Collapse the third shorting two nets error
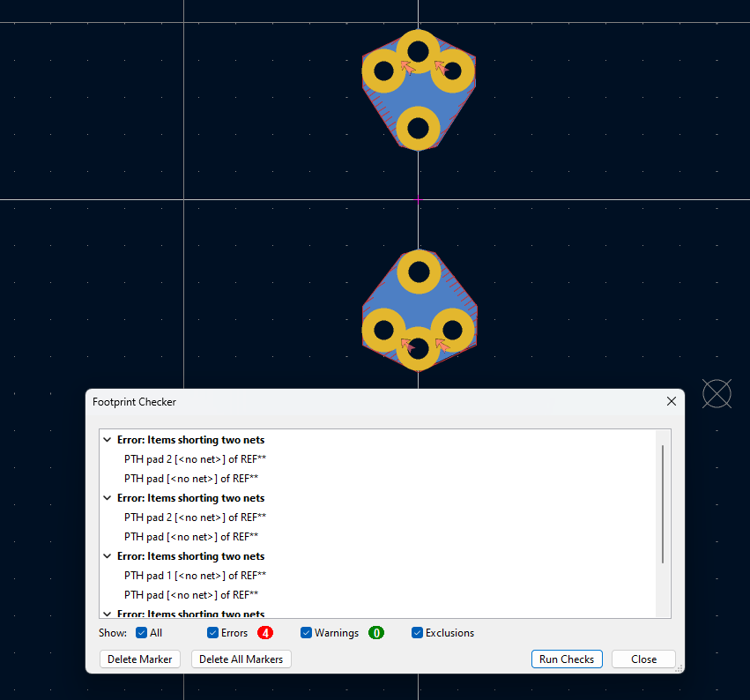This screenshot has height=700, width=750. point(108,556)
